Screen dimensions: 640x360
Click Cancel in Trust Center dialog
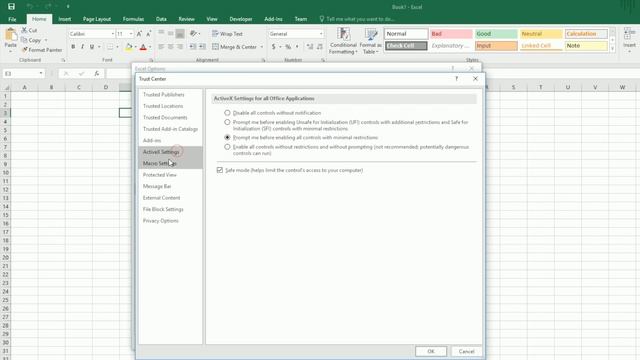466,351
